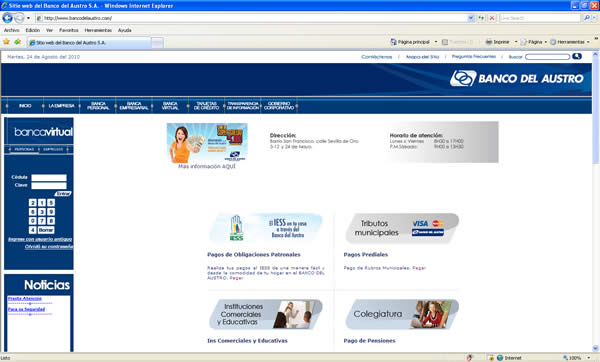Open the Para su Seguridad news link
This screenshot has height=362, width=600.
tap(26, 309)
